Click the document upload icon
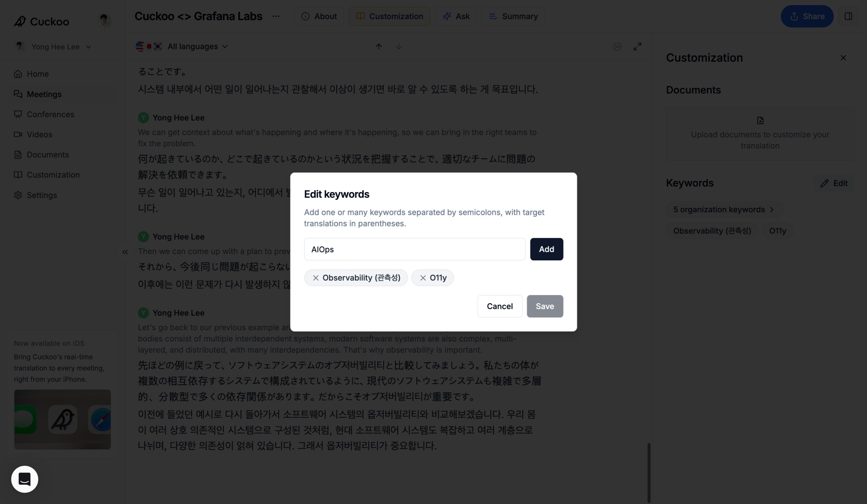The image size is (867, 504). [x=760, y=120]
